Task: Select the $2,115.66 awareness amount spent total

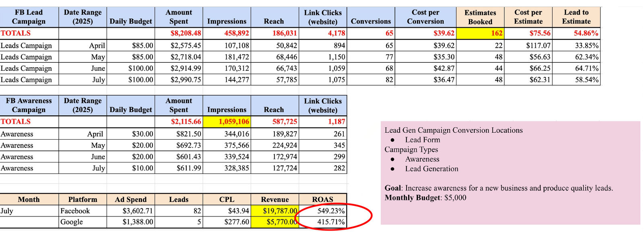Action: [179, 121]
